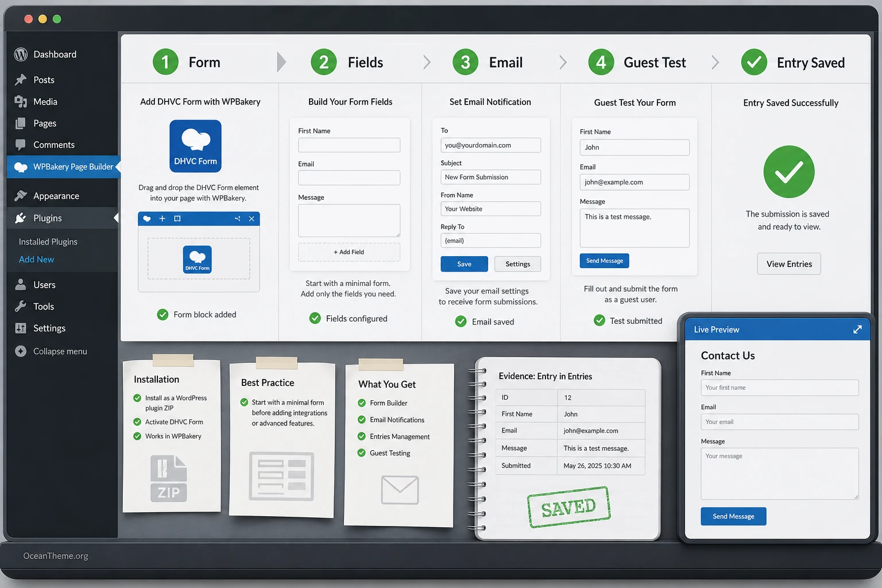Click the First Name field in Build Your Form Fields
The width and height of the screenshot is (882, 588).
[x=349, y=145]
